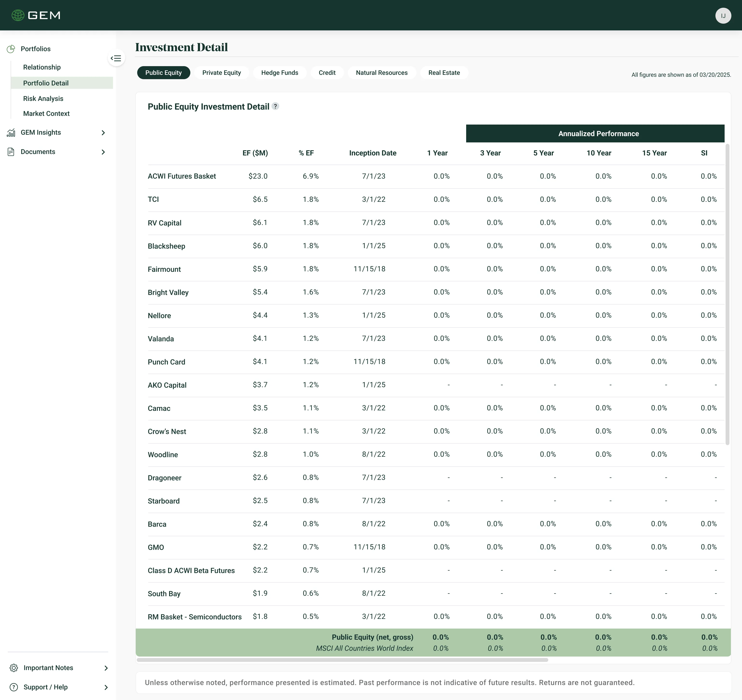Viewport: 742px width, 700px height.
Task: Expand the Important Notes chevron
Action: click(106, 668)
